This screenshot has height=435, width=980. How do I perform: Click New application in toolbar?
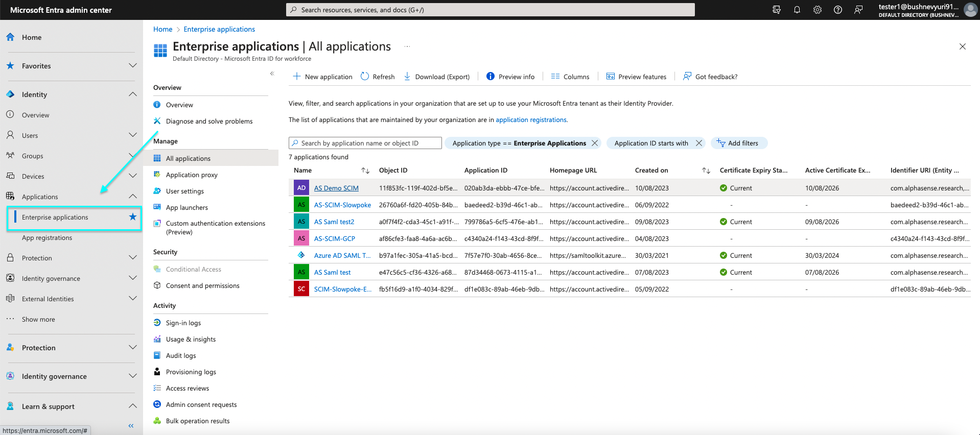(x=322, y=77)
